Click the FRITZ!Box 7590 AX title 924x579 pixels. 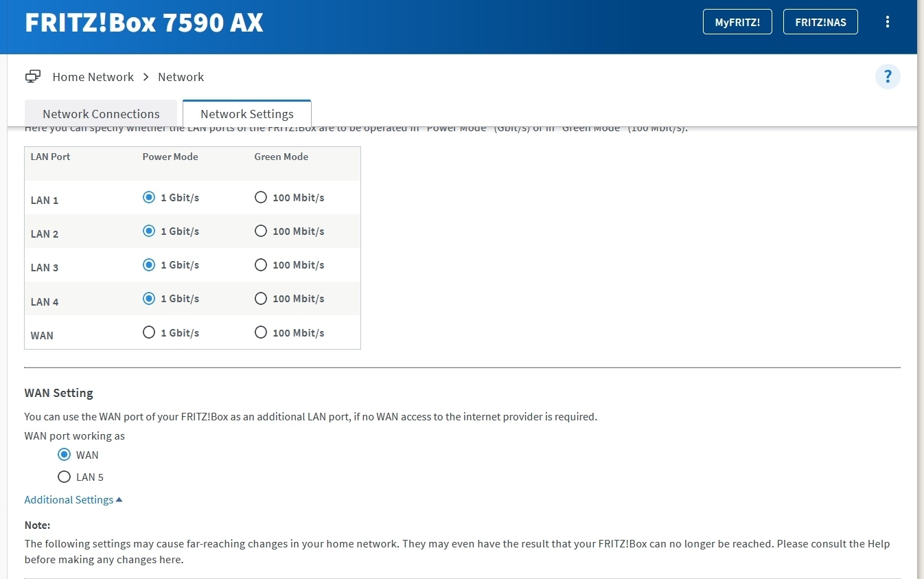(144, 22)
